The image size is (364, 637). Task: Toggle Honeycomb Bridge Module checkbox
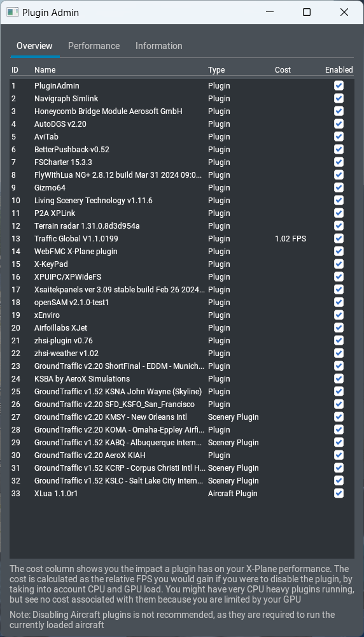pyautogui.click(x=339, y=111)
